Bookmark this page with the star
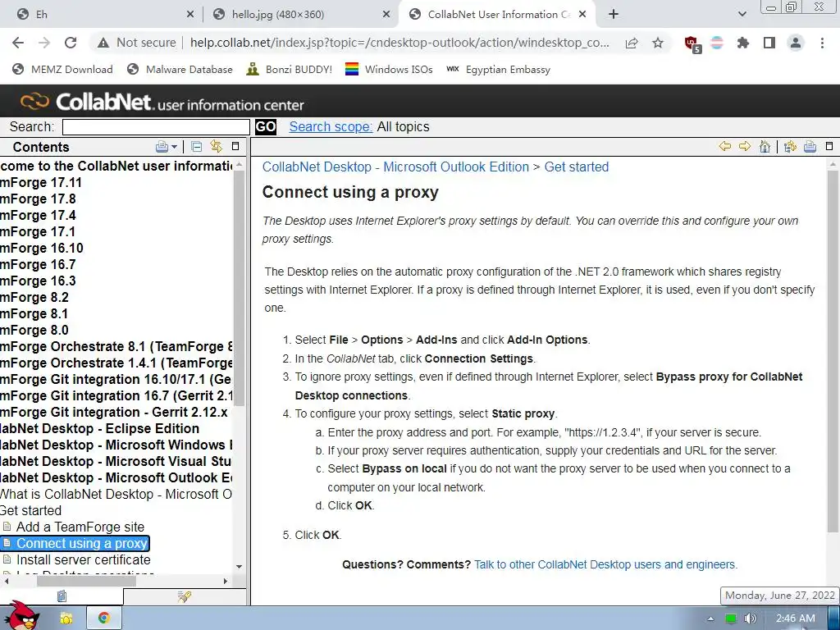This screenshot has height=630, width=840. (x=658, y=43)
